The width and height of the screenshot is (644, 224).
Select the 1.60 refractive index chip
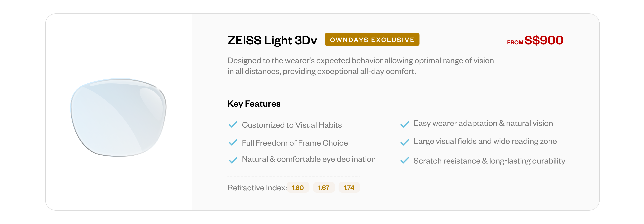coord(298,187)
